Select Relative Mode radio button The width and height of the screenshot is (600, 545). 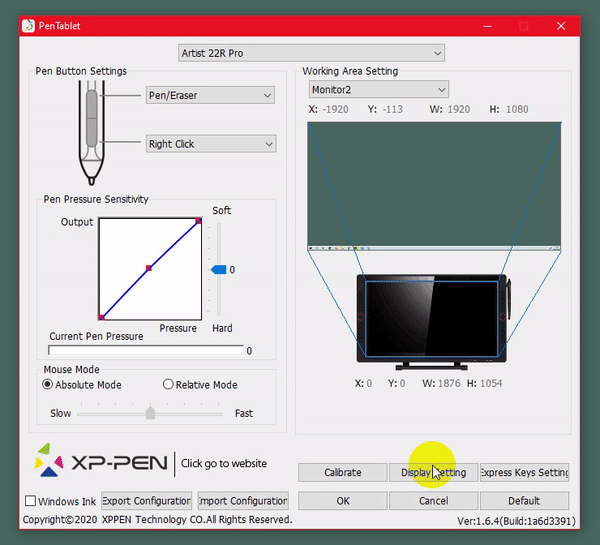(168, 384)
